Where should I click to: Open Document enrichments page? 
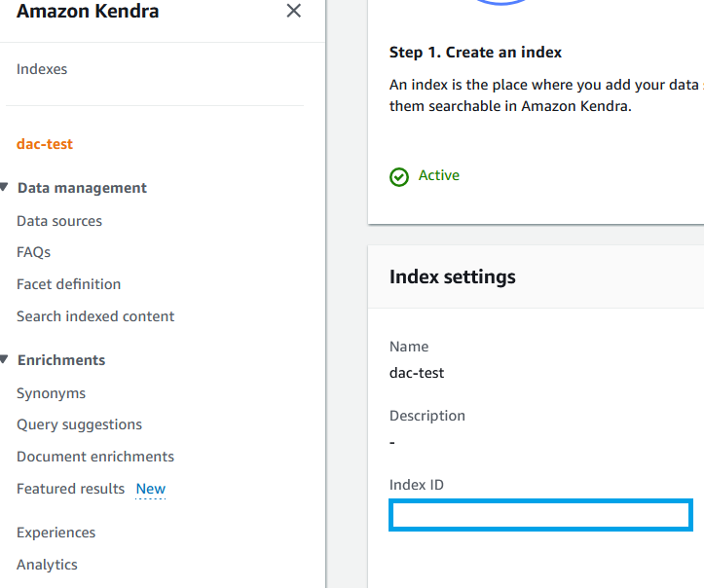[95, 457]
